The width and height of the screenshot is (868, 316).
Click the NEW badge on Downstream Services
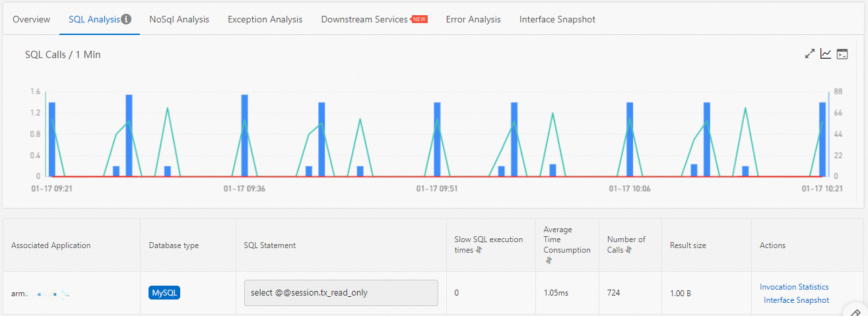[420, 19]
